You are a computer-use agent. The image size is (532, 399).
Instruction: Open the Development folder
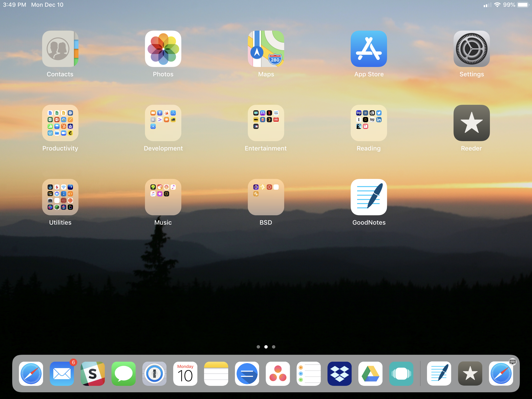click(x=163, y=123)
